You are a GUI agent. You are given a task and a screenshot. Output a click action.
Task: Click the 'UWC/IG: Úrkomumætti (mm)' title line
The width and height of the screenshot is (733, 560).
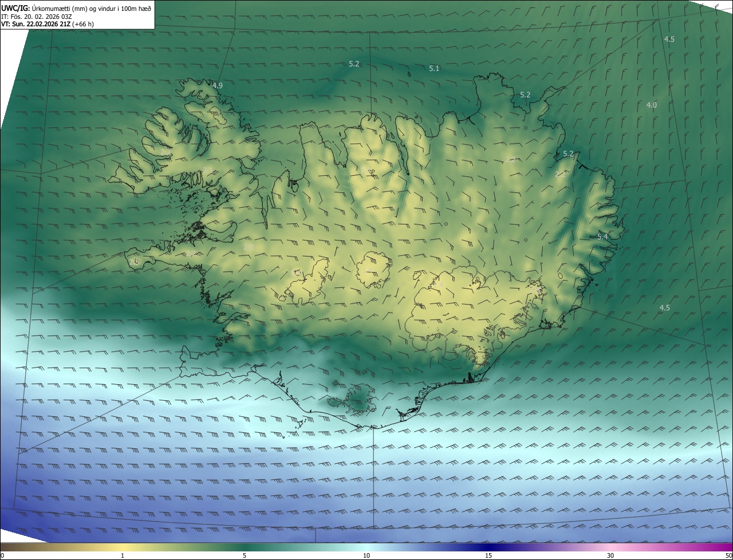pyautogui.click(x=76, y=7)
